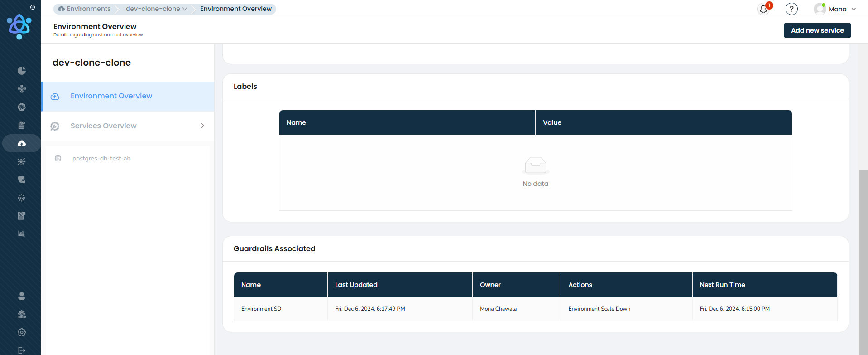The height and width of the screenshot is (355, 868).
Task: Click Add new service button
Action: pyautogui.click(x=817, y=30)
